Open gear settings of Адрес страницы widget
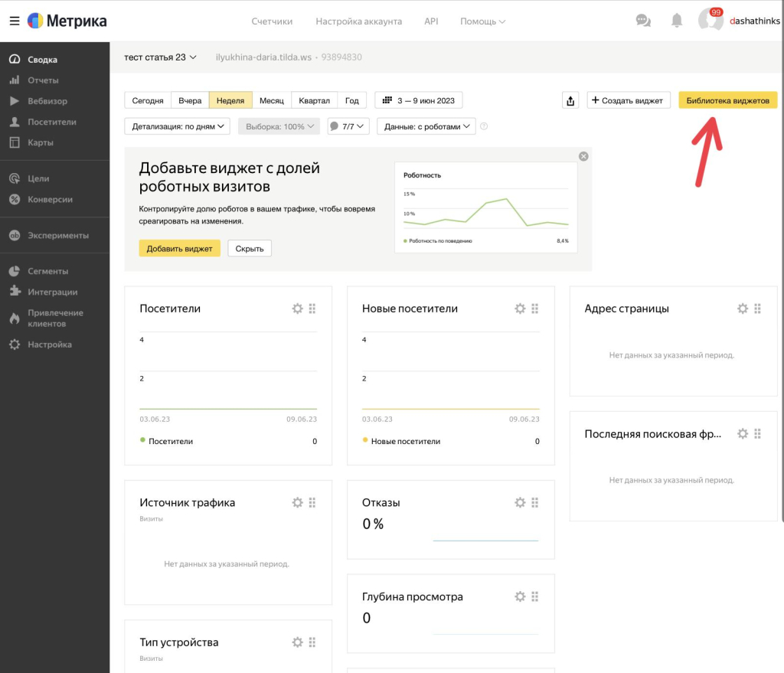Viewport: 784px width, 673px height. click(x=743, y=309)
